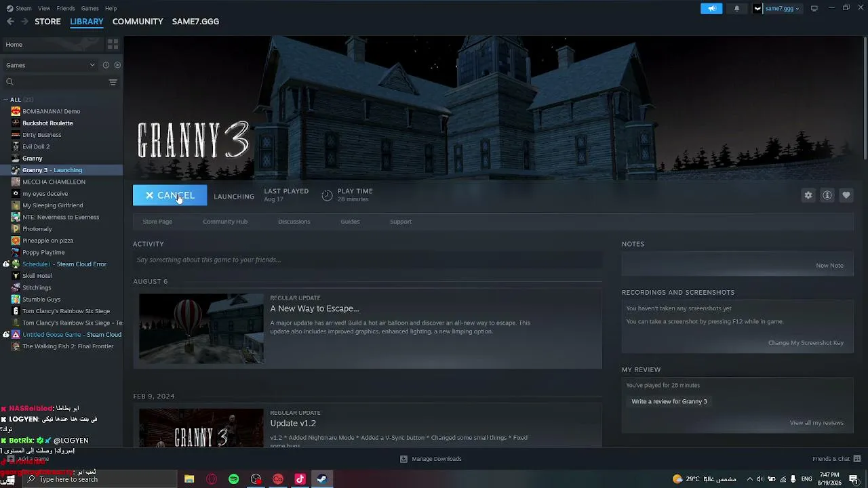868x488 pixels.
Task: Open Granny 3 manage settings gear
Action: [808, 195]
